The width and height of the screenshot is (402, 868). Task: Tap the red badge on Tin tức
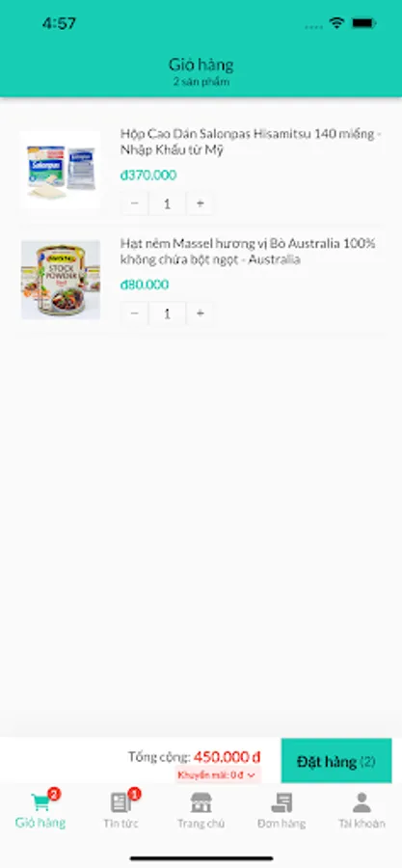(x=134, y=795)
